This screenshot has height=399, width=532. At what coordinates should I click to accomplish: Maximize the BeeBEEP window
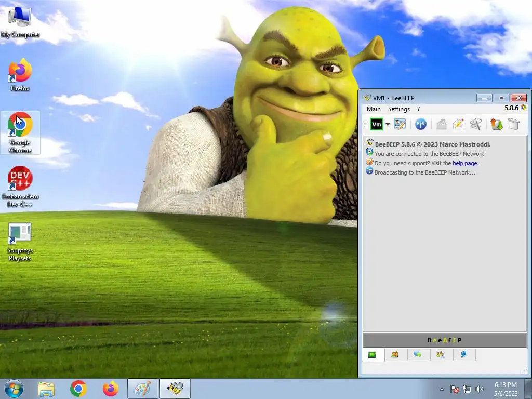coord(501,98)
